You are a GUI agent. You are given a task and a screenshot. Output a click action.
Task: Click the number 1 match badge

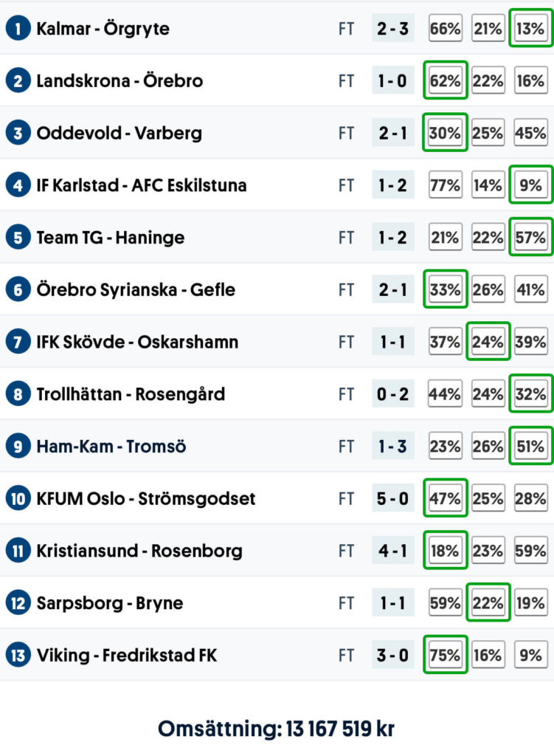[17, 29]
